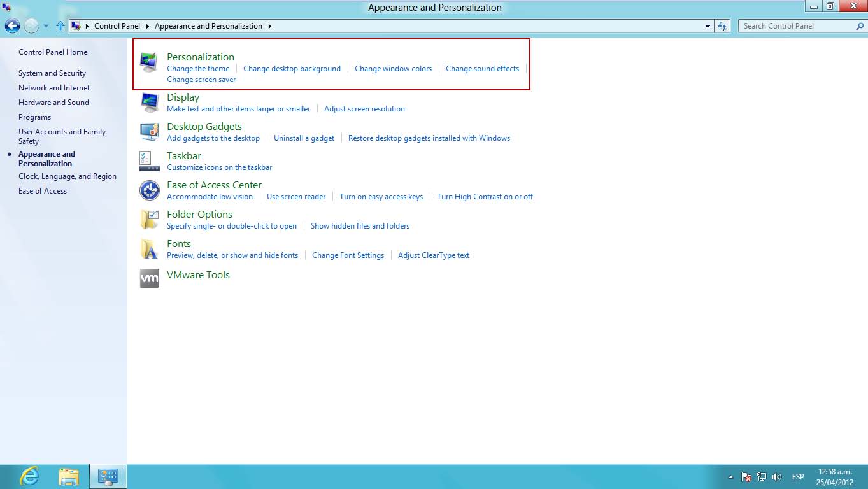868x489 pixels.
Task: Click the volume speaker tray icon
Action: tap(776, 477)
